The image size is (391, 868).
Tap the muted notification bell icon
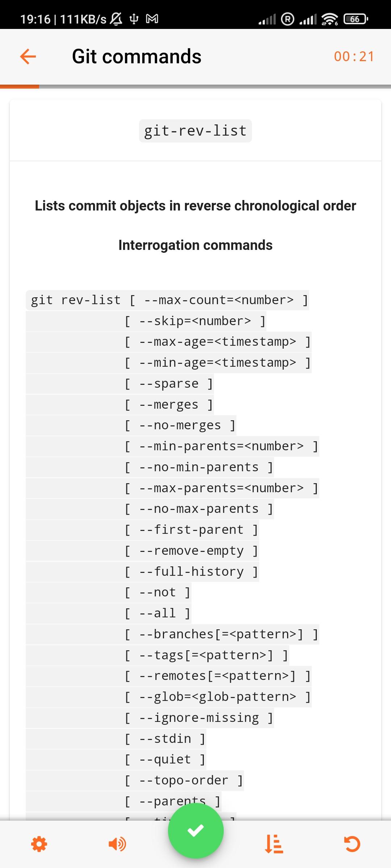(116, 19)
